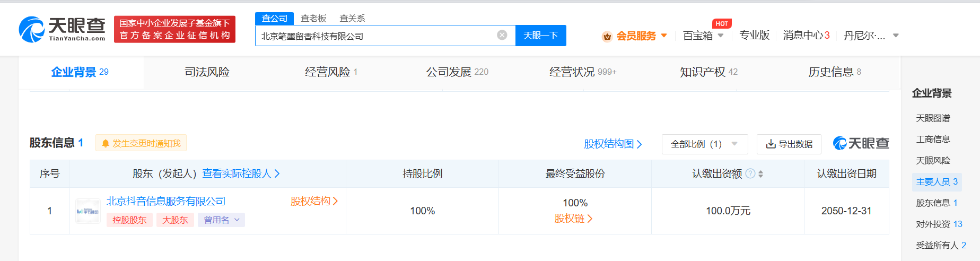Open the TianYanCha home logo
980x261 pixels.
62,29
